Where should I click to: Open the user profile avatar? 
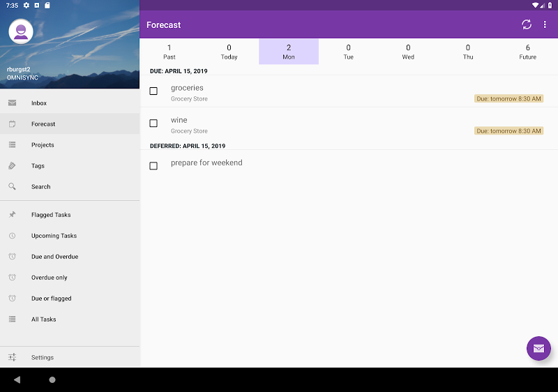[21, 31]
